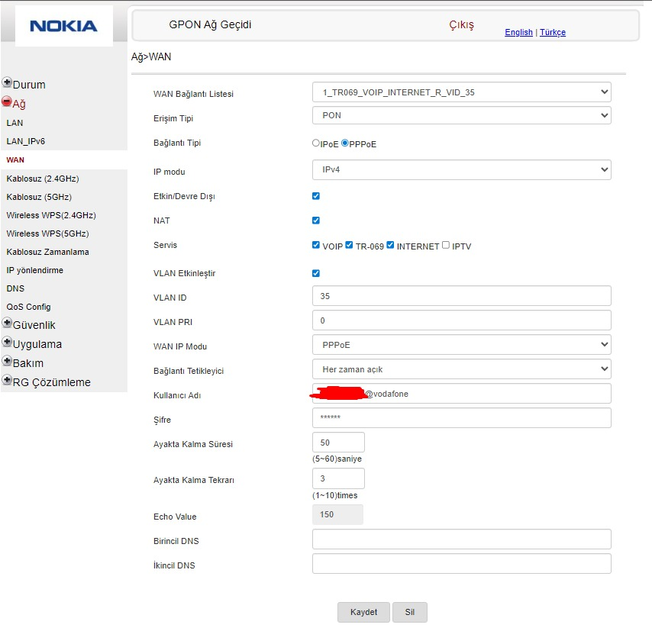This screenshot has width=652, height=644.
Task: Click the VLAN ID input field
Action: tap(462, 296)
